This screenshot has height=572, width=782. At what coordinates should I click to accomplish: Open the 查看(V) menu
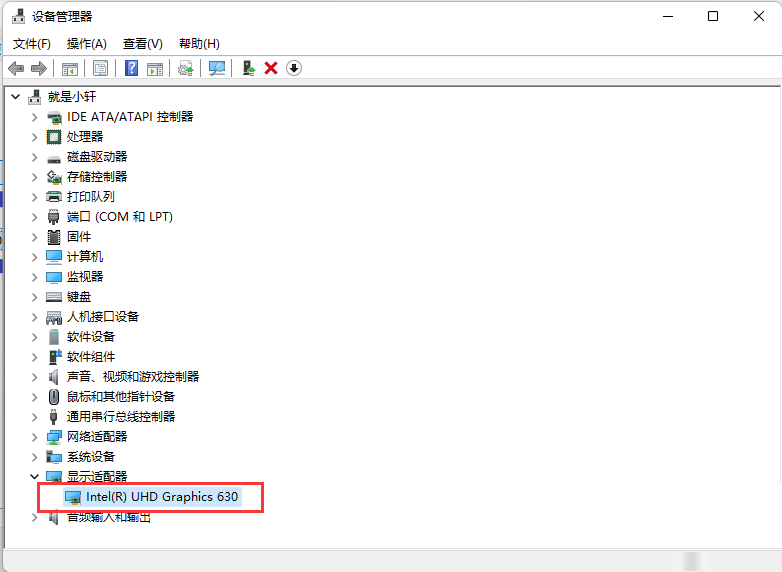[143, 44]
